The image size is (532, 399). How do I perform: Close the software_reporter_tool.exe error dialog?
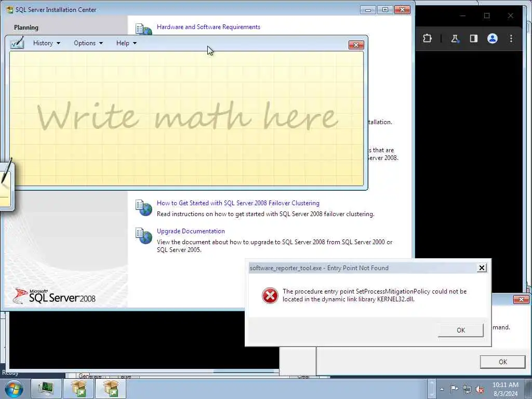pos(482,268)
